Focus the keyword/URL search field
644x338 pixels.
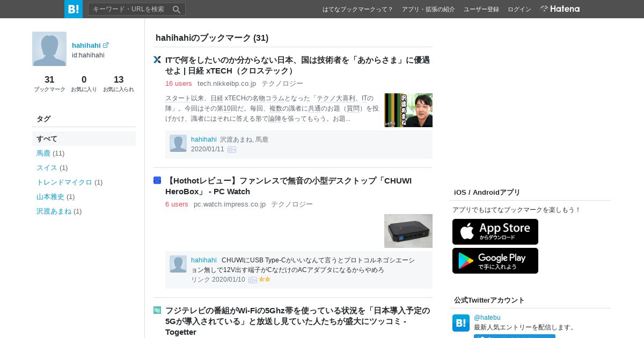130,9
